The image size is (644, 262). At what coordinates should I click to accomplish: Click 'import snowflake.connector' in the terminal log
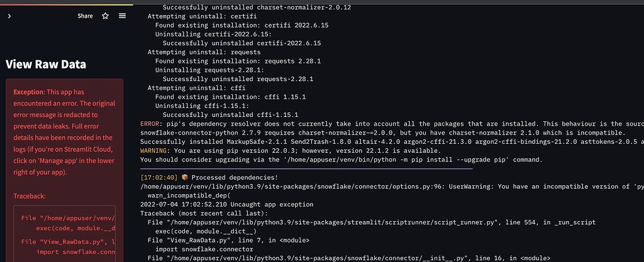204,249
